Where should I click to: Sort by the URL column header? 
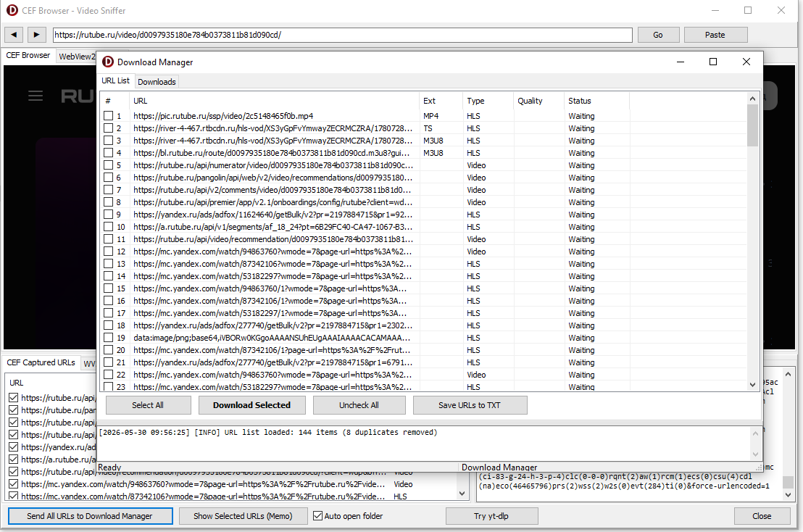(274, 101)
